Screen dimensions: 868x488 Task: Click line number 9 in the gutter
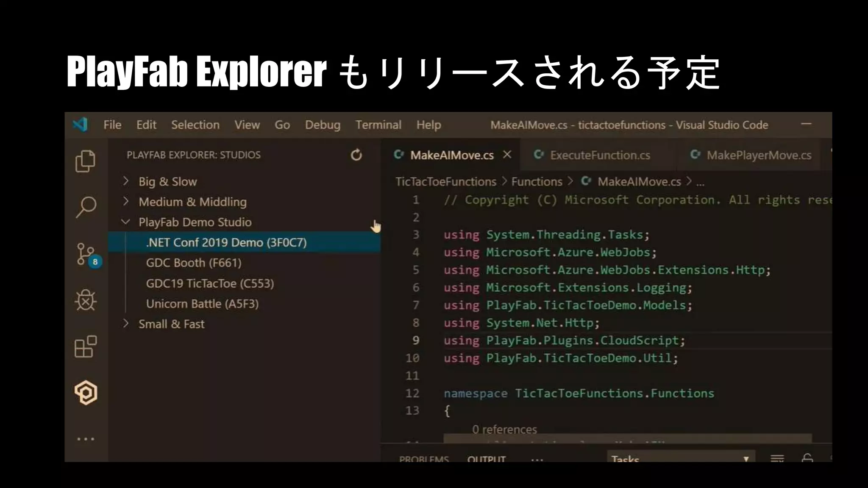[x=416, y=340]
